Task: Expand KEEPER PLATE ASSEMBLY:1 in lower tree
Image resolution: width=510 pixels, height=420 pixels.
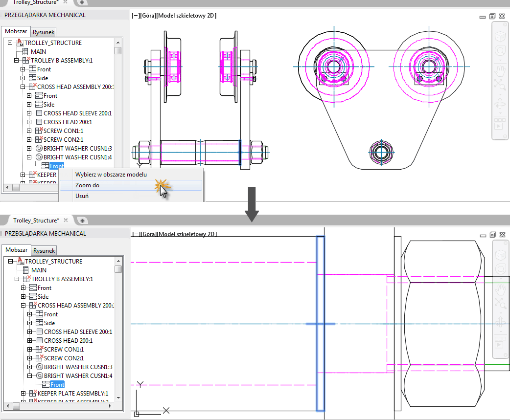Action: point(23,393)
